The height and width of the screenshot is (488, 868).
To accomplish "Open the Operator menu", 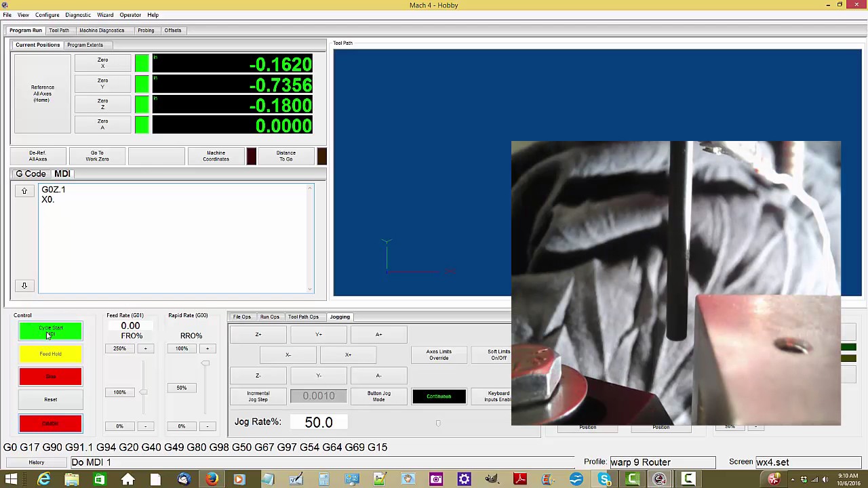I will tap(130, 15).
